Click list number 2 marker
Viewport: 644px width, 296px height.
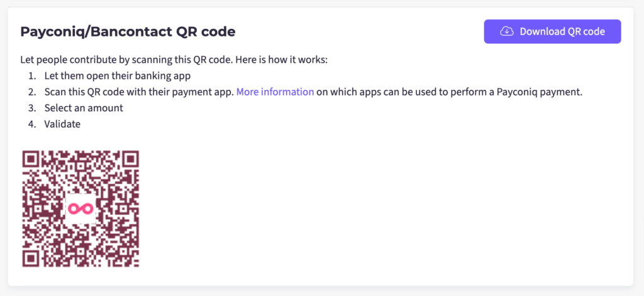click(x=32, y=92)
